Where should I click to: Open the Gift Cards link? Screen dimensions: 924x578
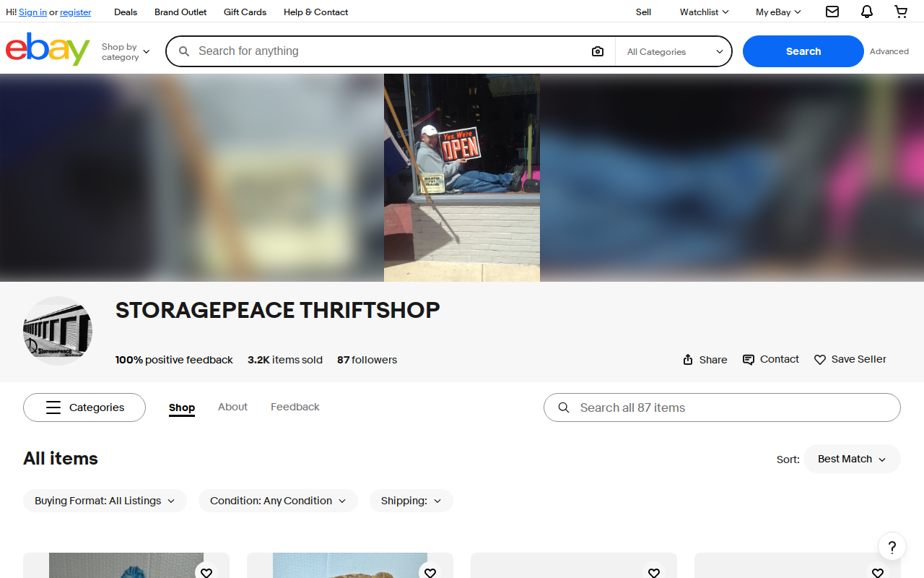[x=245, y=12]
